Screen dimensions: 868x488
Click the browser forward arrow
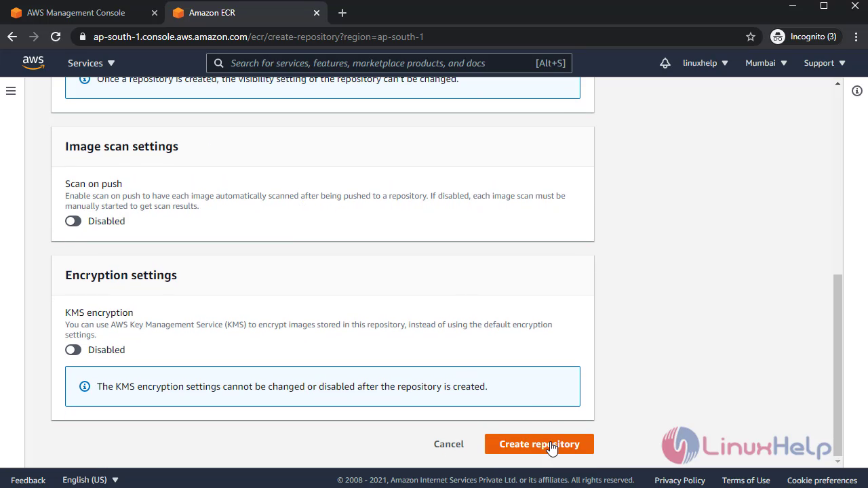(34, 37)
